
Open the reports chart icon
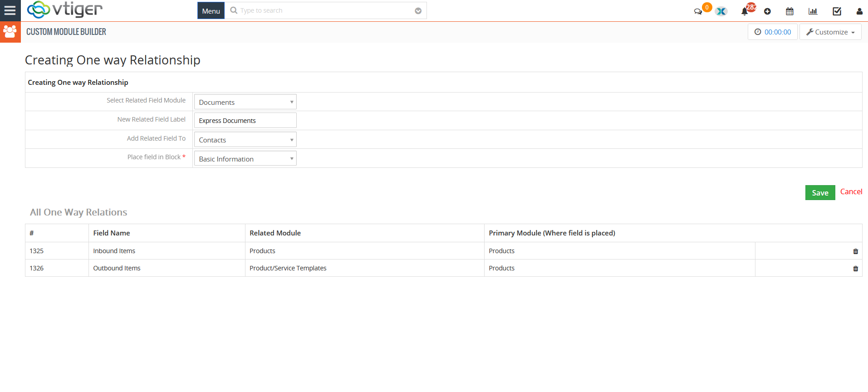click(813, 11)
